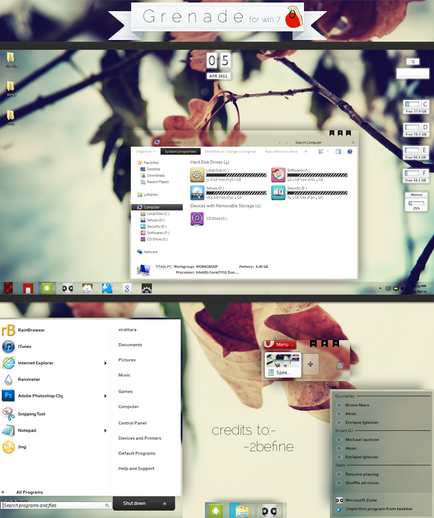The height and width of the screenshot is (518, 434).
Task: Click the Shut down button
Action: [x=135, y=503]
